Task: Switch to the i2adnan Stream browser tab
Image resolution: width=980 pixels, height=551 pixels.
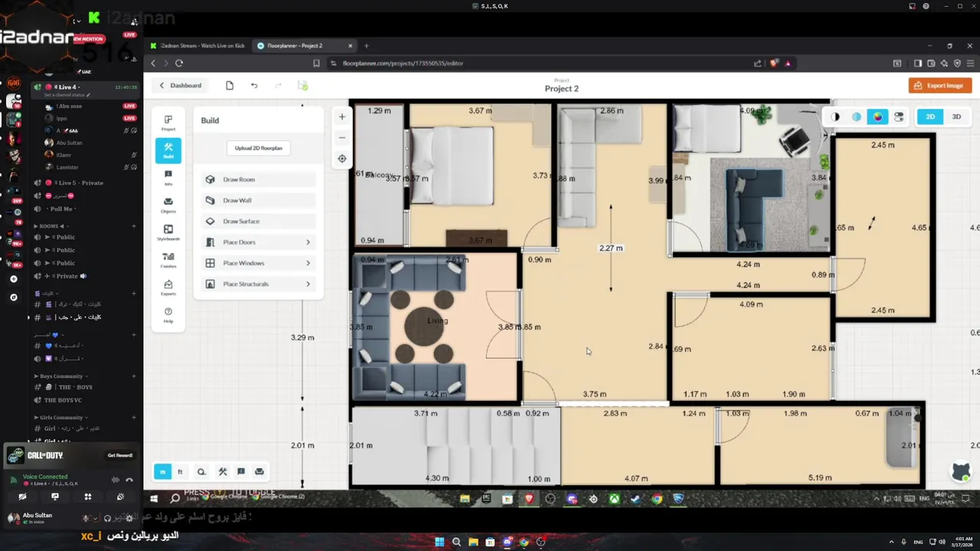Action: (x=198, y=46)
